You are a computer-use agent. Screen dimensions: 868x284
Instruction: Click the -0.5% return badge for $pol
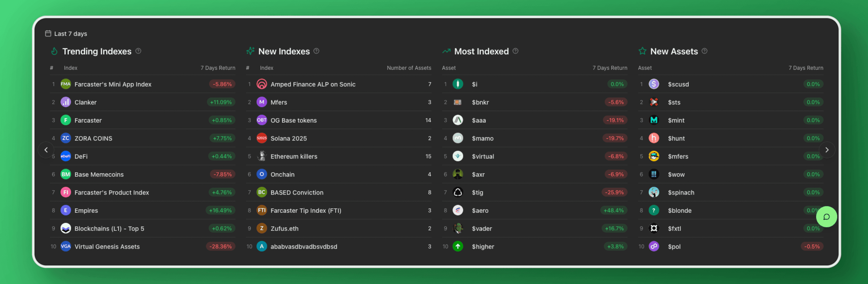[x=812, y=246]
